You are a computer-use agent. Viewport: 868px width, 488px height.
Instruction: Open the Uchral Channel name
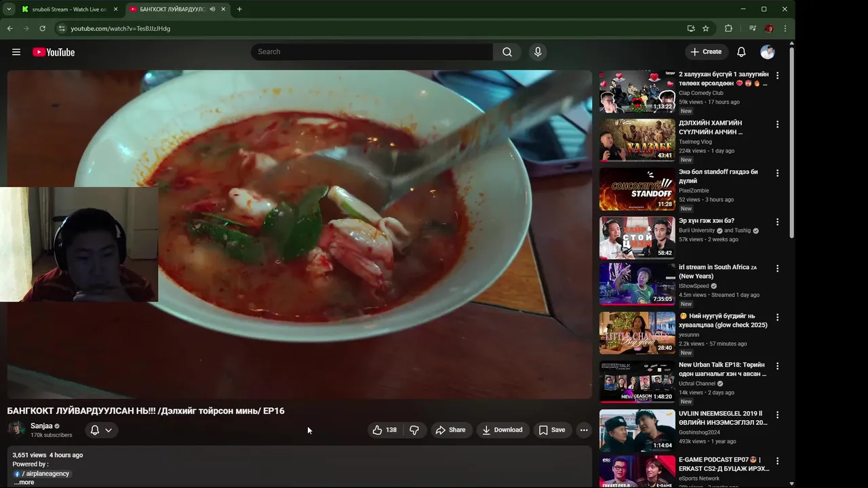[x=697, y=384]
